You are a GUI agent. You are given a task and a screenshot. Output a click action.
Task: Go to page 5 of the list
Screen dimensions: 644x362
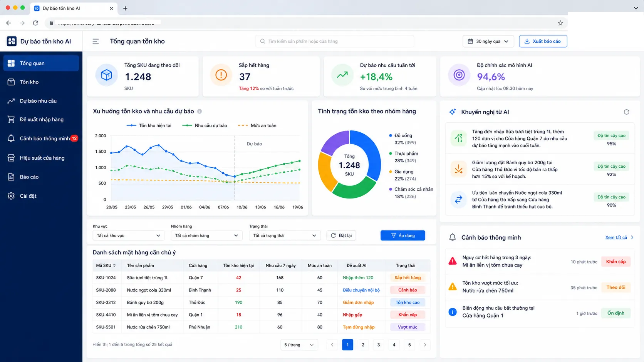tap(409, 345)
